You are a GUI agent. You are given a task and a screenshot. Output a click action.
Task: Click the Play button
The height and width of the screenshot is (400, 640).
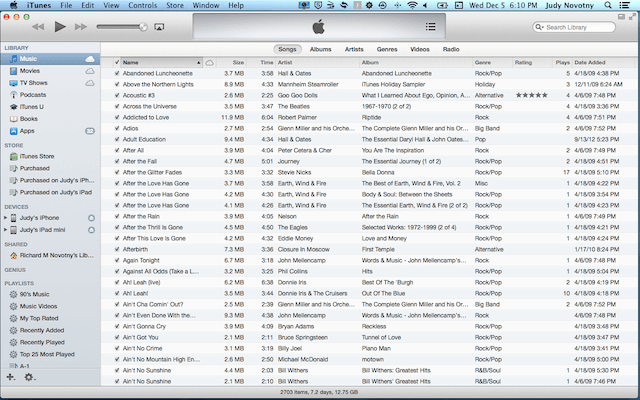(60, 27)
